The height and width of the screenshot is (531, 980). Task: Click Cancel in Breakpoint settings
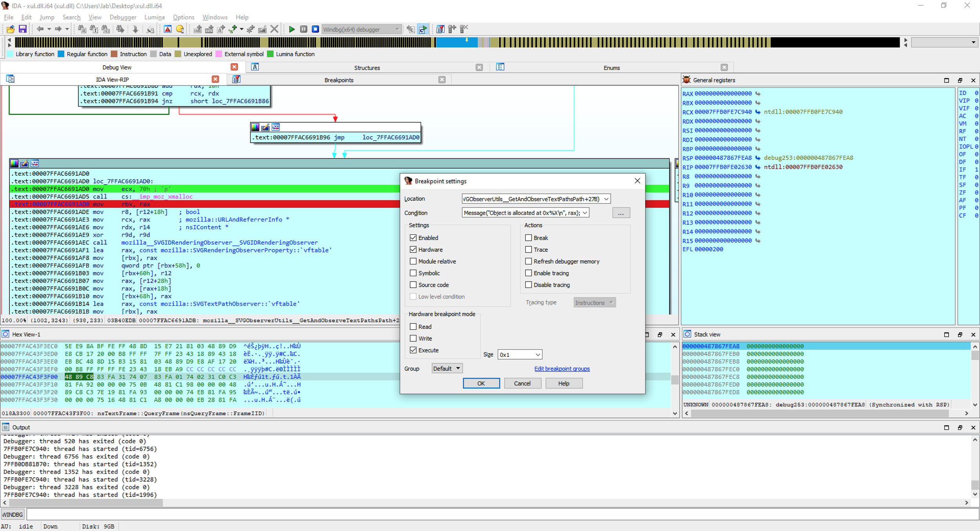[522, 384]
